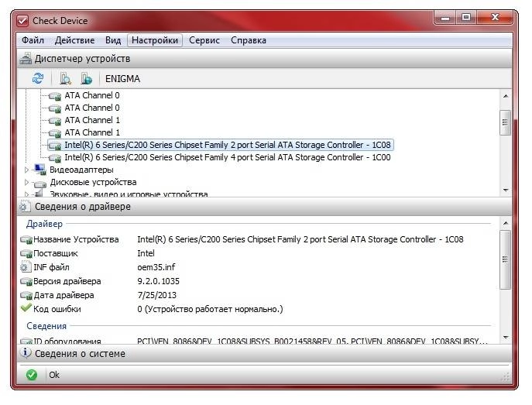532x405 pixels.
Task: Maximize the Check Device window
Action: click(x=466, y=18)
